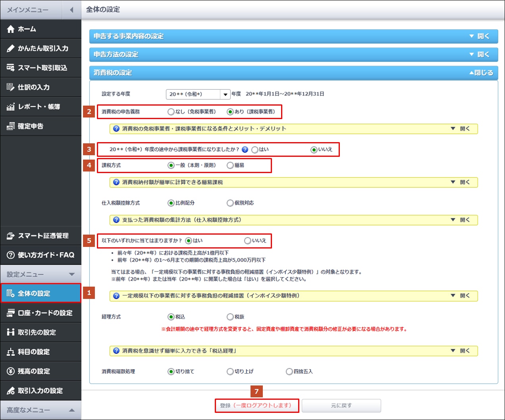The height and width of the screenshot is (420, 505).
Task: Click help icon beside 課税事業者になりましたか
Action: pos(245,150)
